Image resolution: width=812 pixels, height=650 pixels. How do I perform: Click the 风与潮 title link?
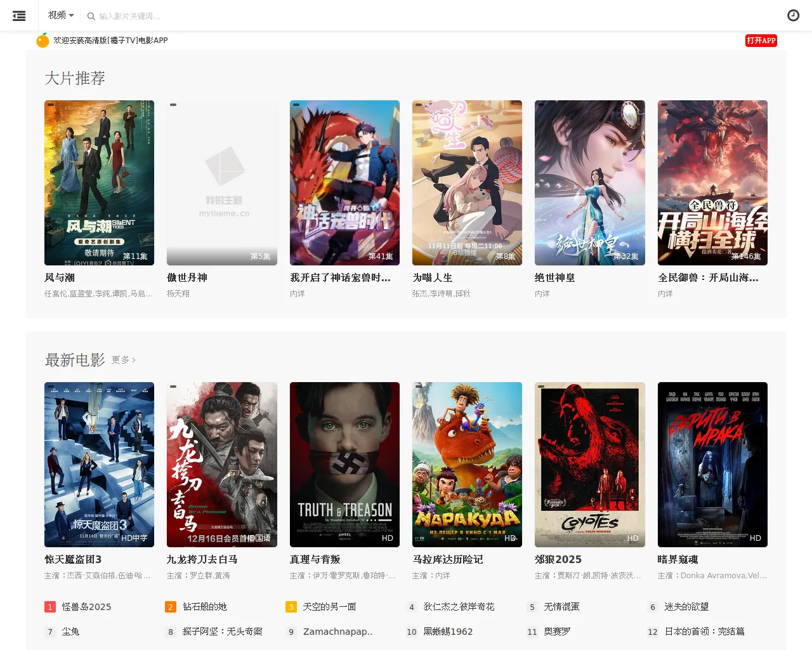coord(60,277)
